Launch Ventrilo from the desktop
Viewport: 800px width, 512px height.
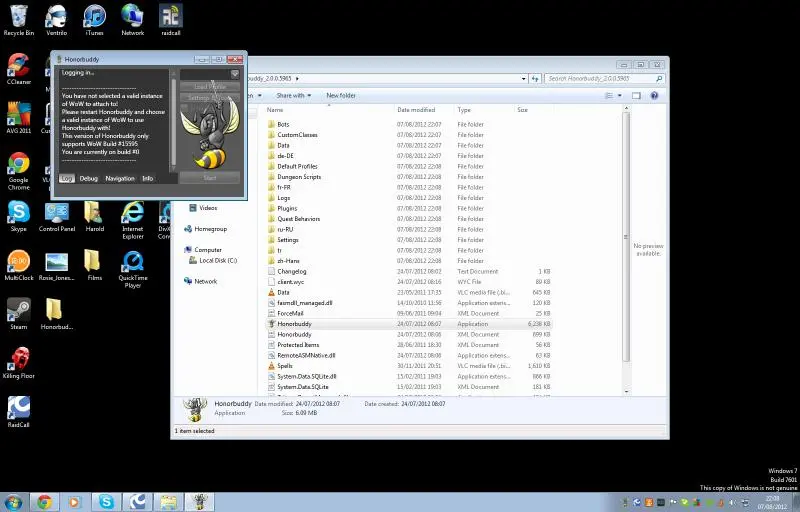pos(56,20)
